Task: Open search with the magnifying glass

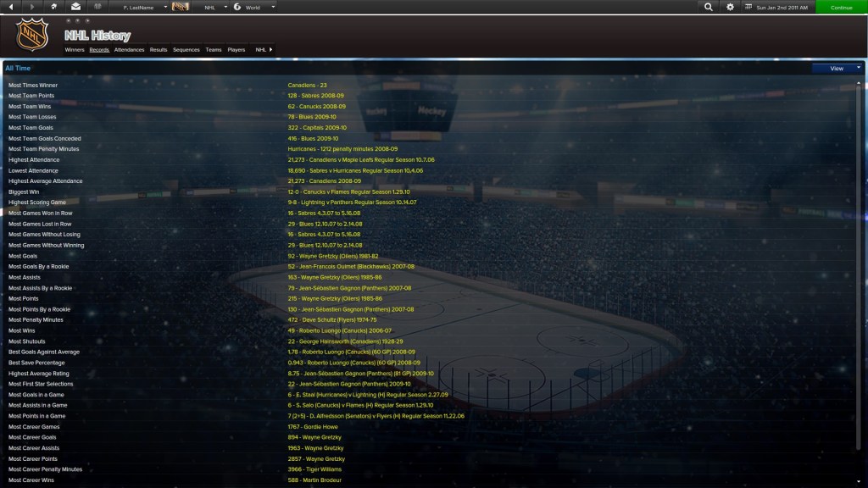Action: 709,7
